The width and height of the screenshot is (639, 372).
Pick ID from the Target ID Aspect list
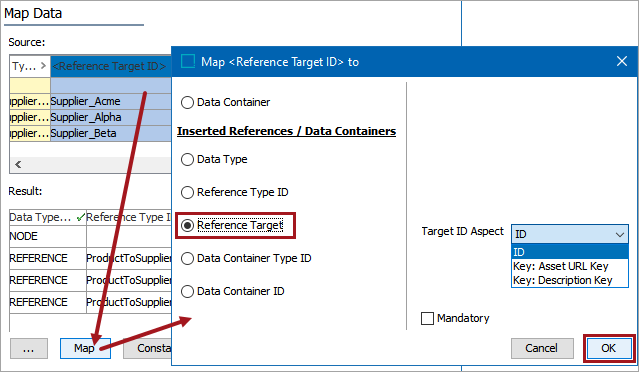tap(570, 252)
